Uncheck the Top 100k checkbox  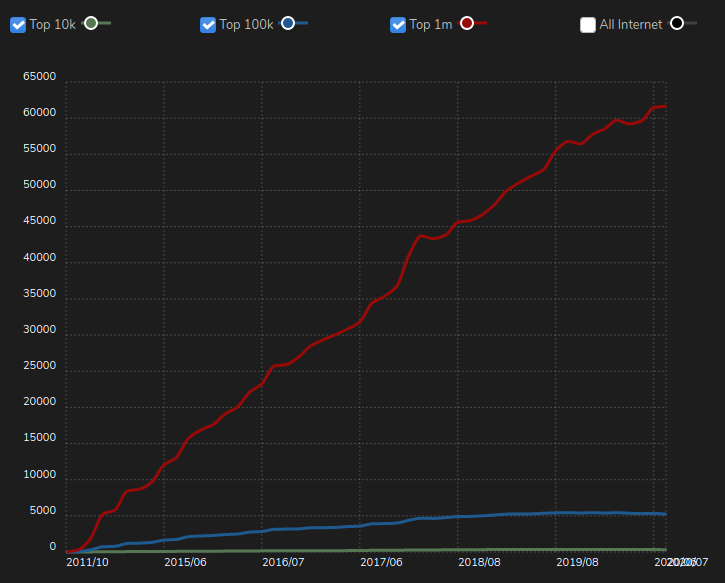208,25
